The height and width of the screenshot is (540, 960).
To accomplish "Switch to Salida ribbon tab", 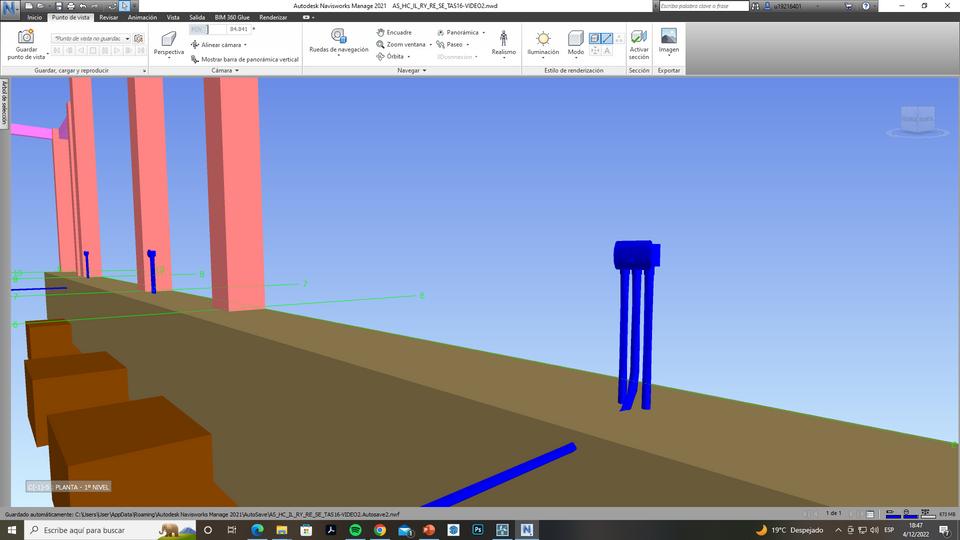I will pyautogui.click(x=197, y=17).
